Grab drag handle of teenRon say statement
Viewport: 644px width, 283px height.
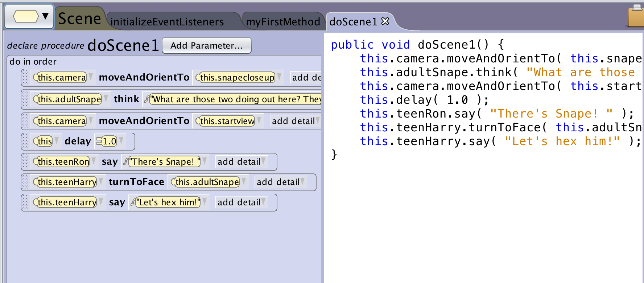pos(25,161)
